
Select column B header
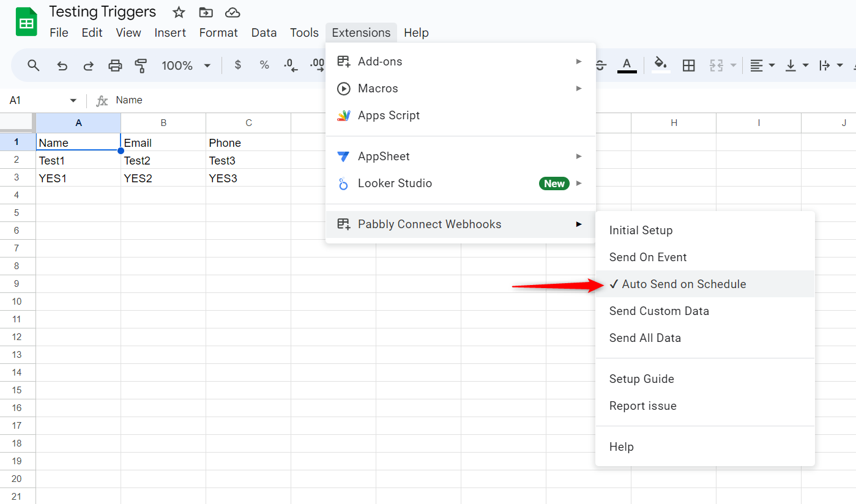(163, 123)
